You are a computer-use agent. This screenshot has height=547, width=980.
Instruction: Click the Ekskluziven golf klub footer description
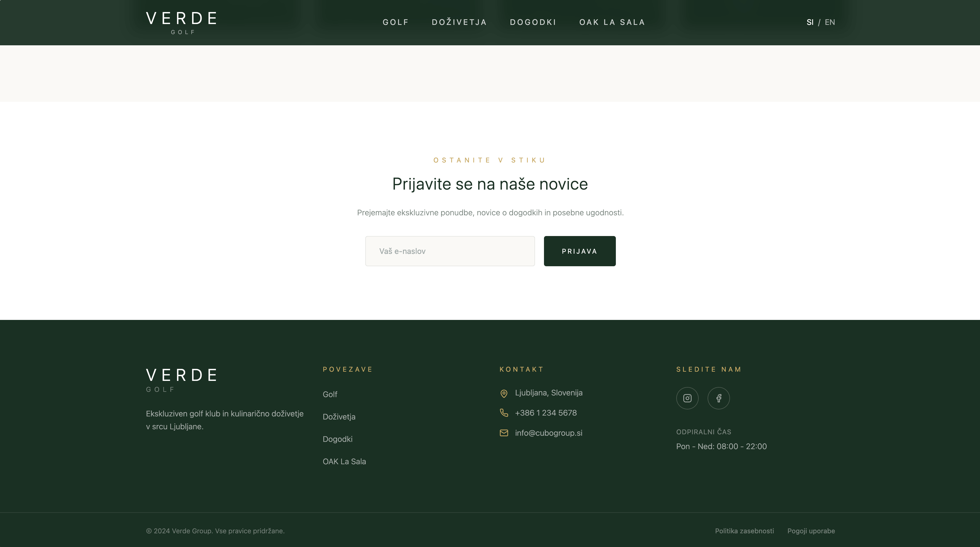point(225,420)
